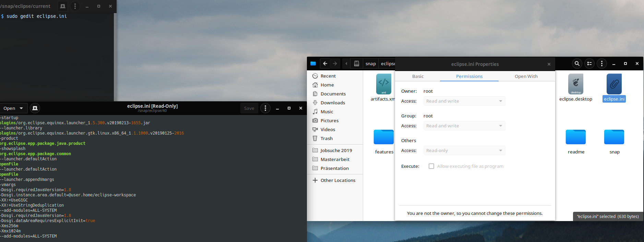The image size is (644, 242).
Task: Click the Open dropdown in gedit
Action: point(13,108)
